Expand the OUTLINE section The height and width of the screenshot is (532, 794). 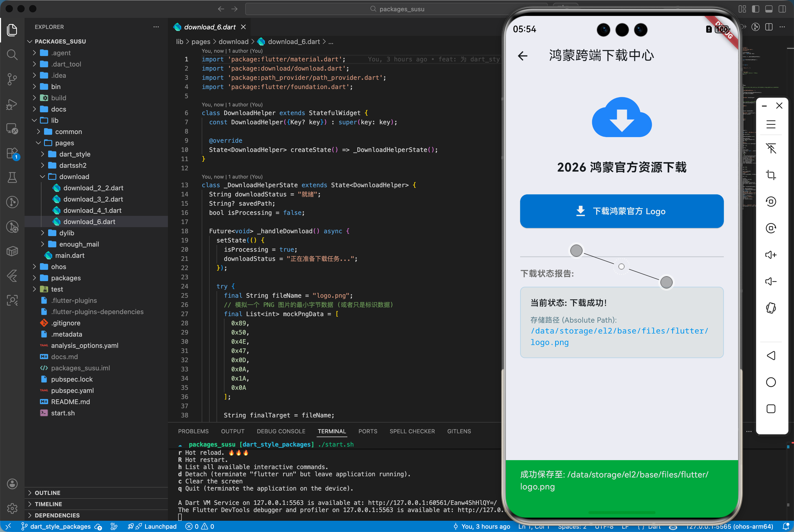tap(48, 493)
